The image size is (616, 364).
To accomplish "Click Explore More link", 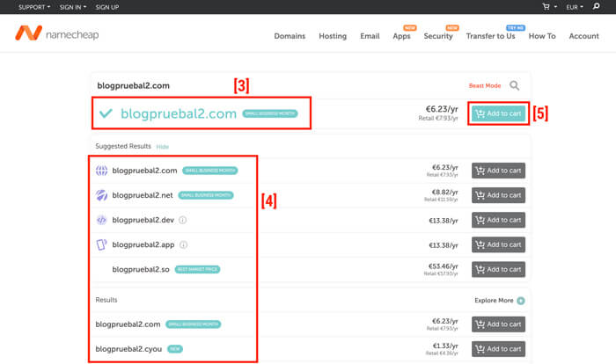I will (494, 301).
